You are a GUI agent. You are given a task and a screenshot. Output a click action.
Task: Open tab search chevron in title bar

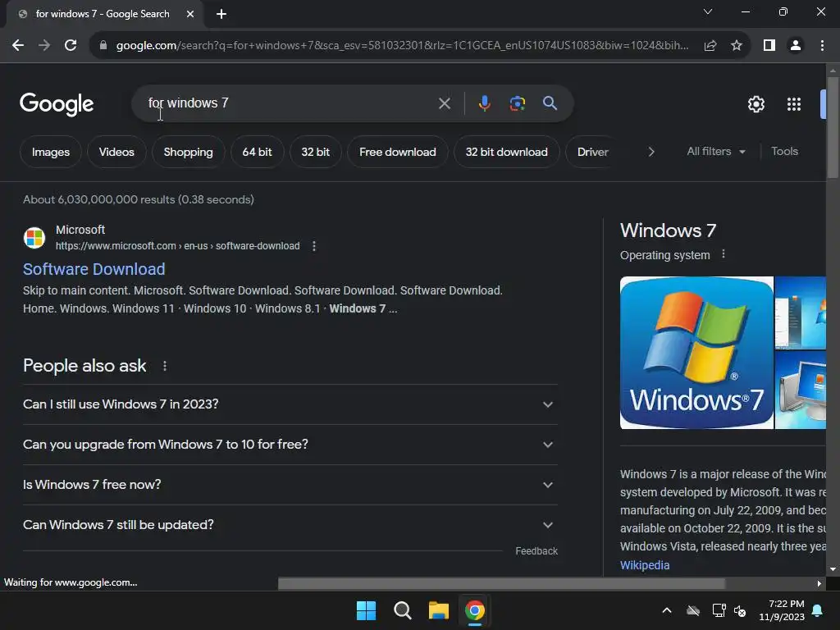click(x=708, y=11)
